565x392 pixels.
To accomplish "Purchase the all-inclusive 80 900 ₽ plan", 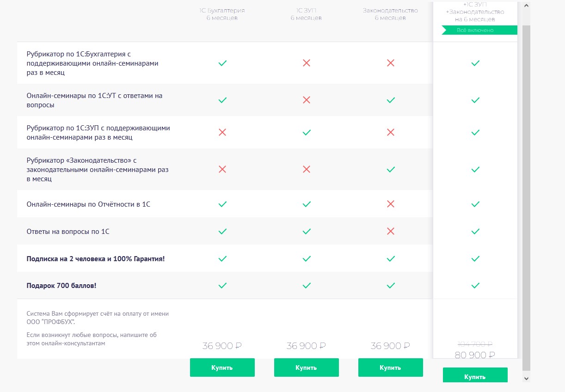I will (x=475, y=376).
